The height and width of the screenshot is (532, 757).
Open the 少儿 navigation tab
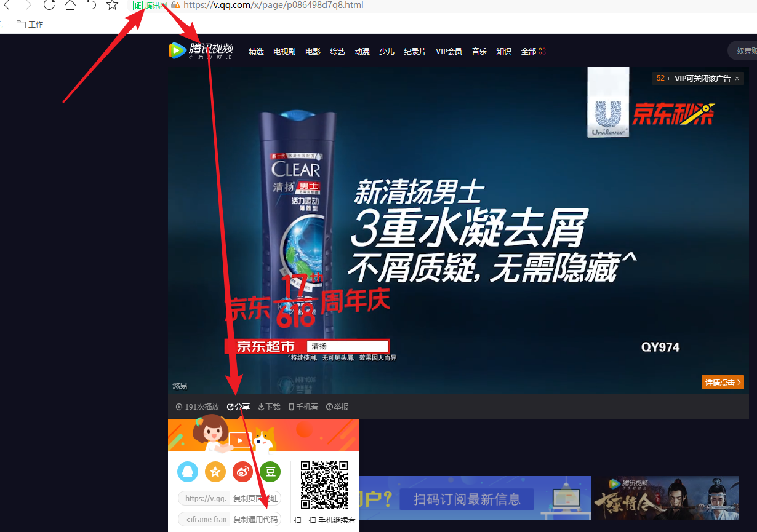coord(387,52)
